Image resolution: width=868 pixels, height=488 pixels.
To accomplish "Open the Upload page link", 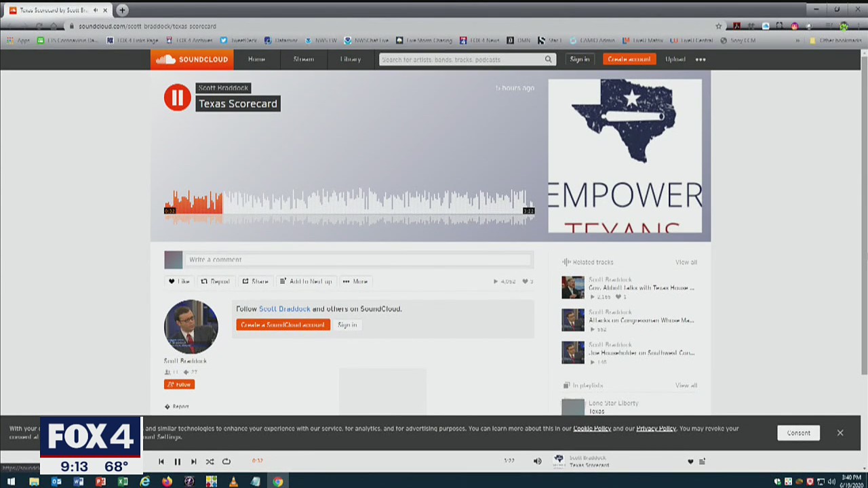I will pos(675,59).
